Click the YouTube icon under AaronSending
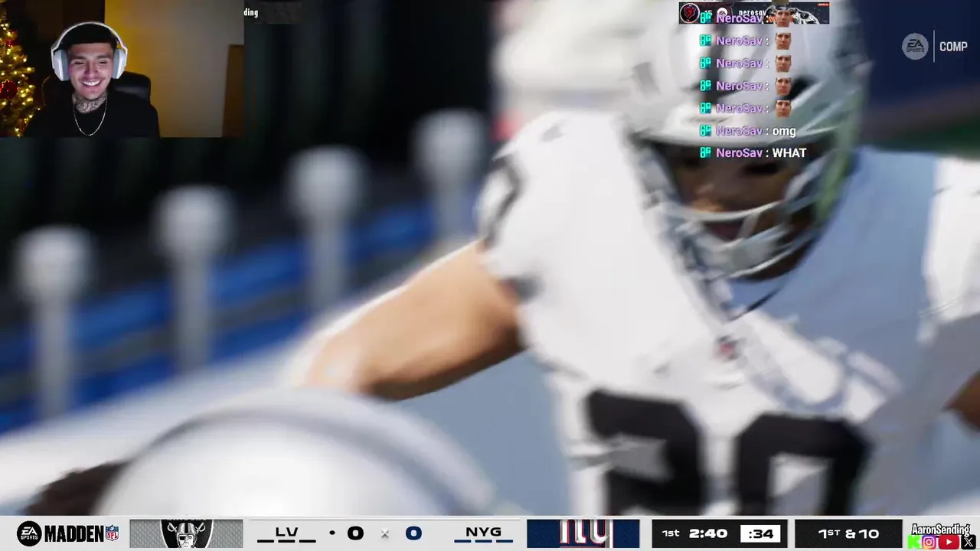Screen dimensions: 980x551 [x=949, y=543]
